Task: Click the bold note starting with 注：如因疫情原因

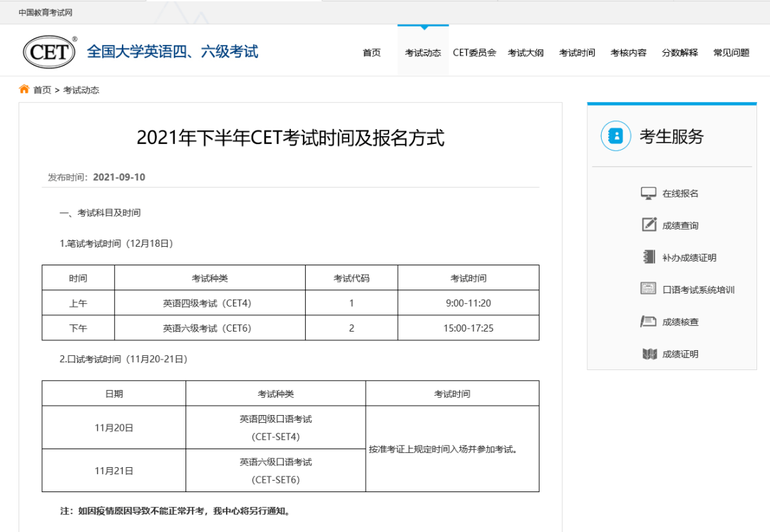Action: click(176, 511)
